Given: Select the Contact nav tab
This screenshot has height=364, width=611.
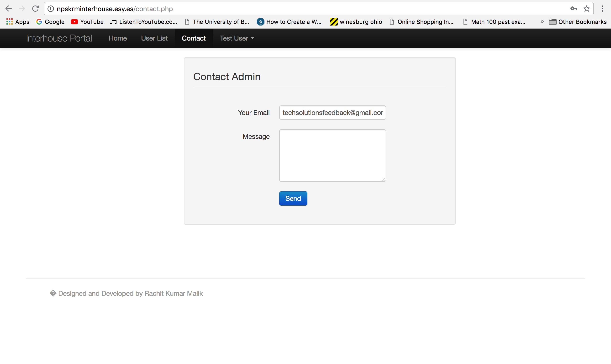Looking at the screenshot, I should [x=194, y=38].
